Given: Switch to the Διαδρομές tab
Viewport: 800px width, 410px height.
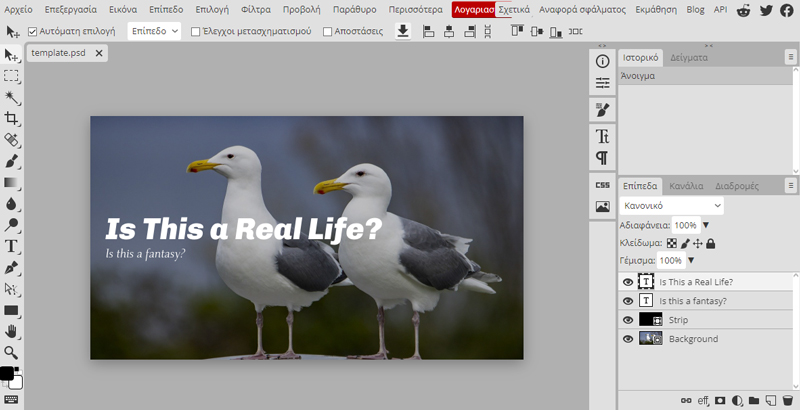Looking at the screenshot, I should (736, 186).
